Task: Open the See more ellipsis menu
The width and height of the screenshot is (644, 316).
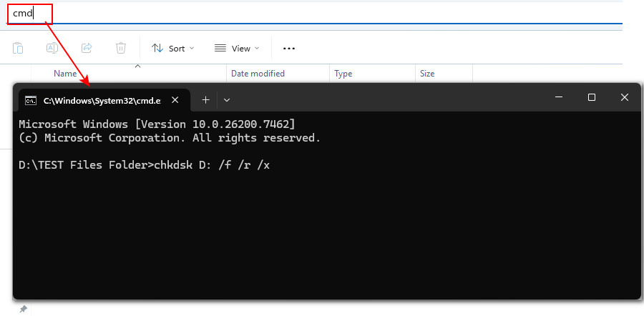Action: click(289, 49)
